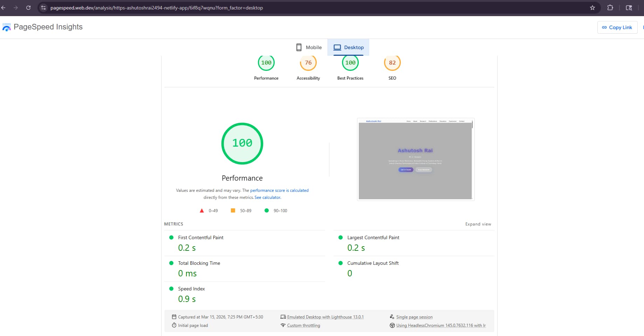Click the Custom throttling icon
Screen dimensions: 644x336
283,325
